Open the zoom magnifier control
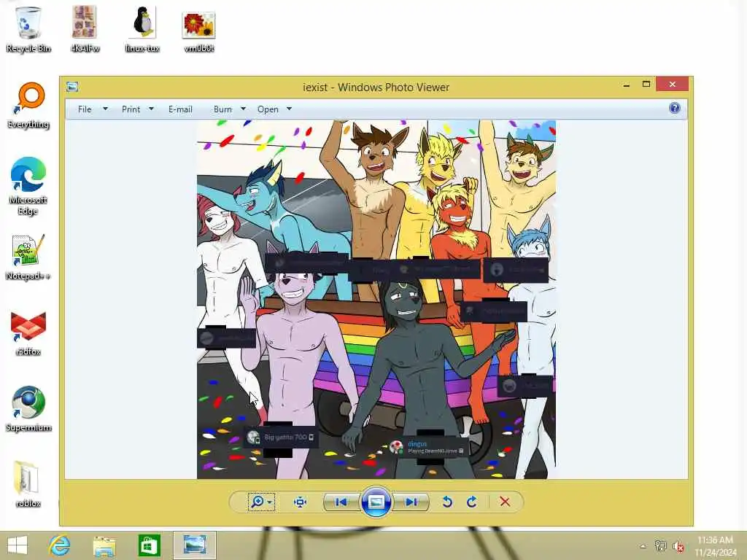This screenshot has height=560, width=747. (261, 502)
